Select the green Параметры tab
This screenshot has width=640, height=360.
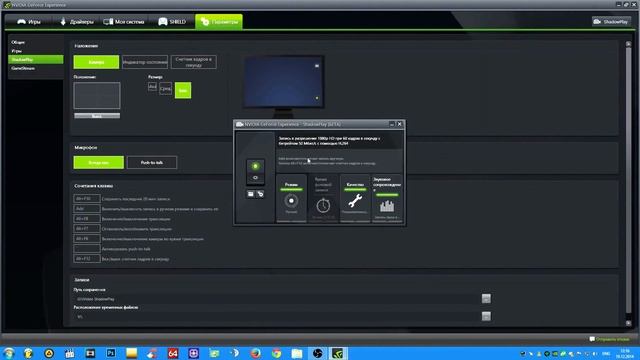[x=219, y=22]
